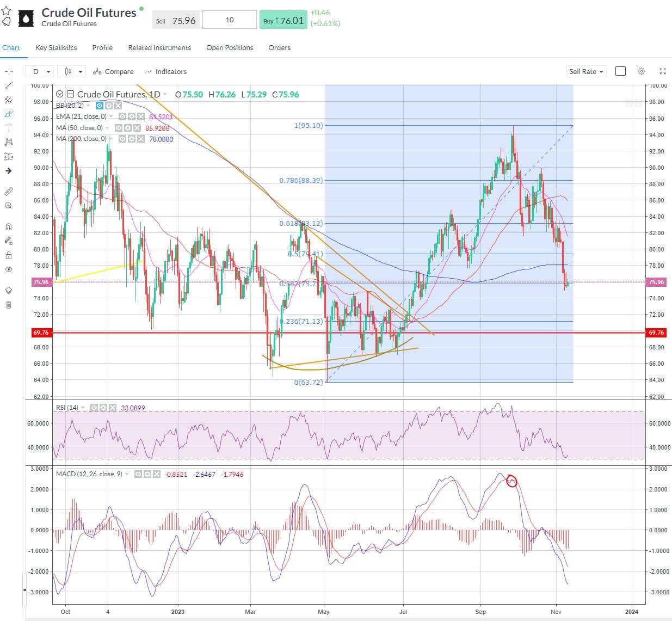Select the crosshair cursor tool

point(8,71)
